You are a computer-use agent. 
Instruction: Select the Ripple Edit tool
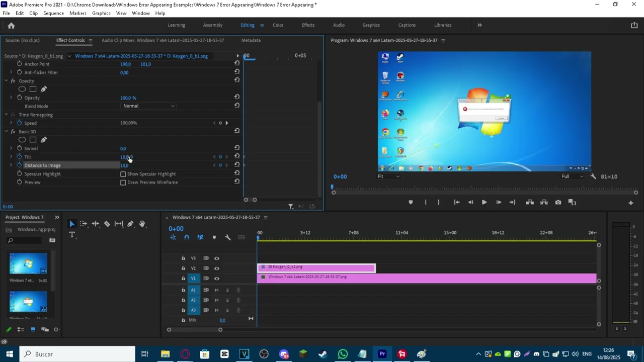95,224
